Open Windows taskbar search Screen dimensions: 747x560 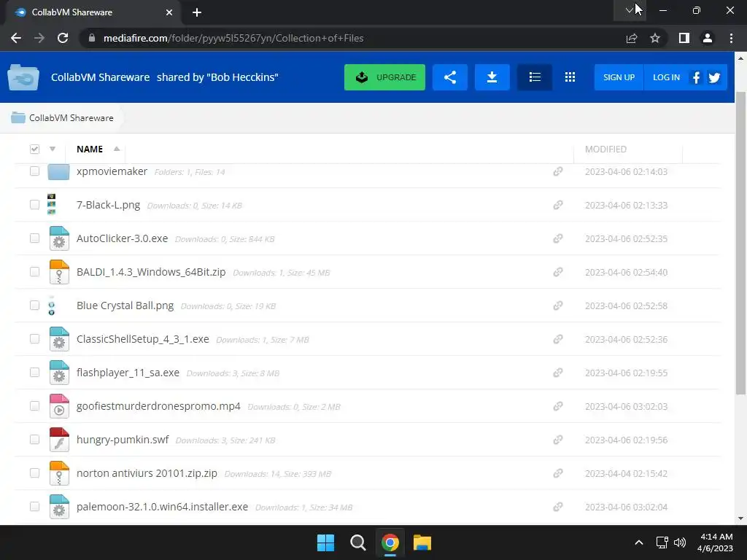tap(357, 542)
